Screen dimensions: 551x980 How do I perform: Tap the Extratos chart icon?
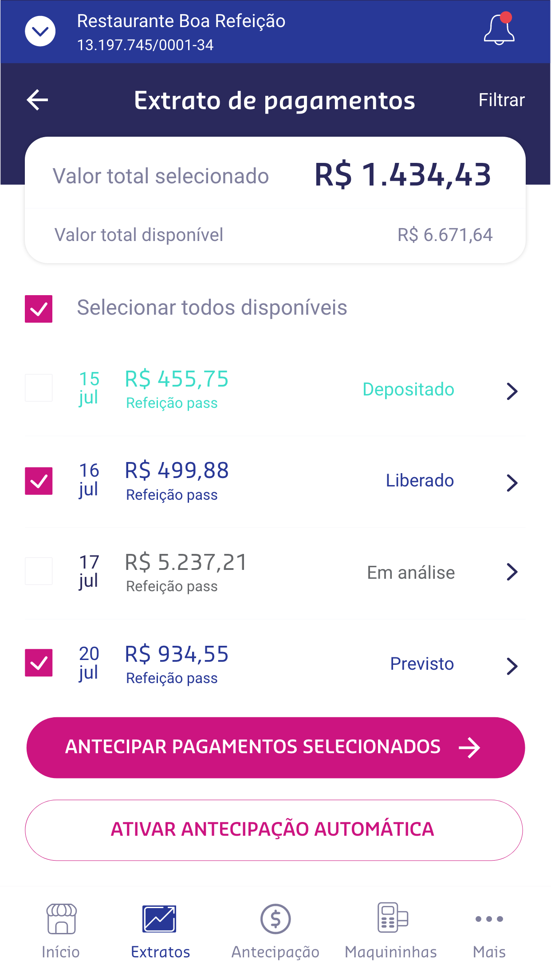point(160,919)
